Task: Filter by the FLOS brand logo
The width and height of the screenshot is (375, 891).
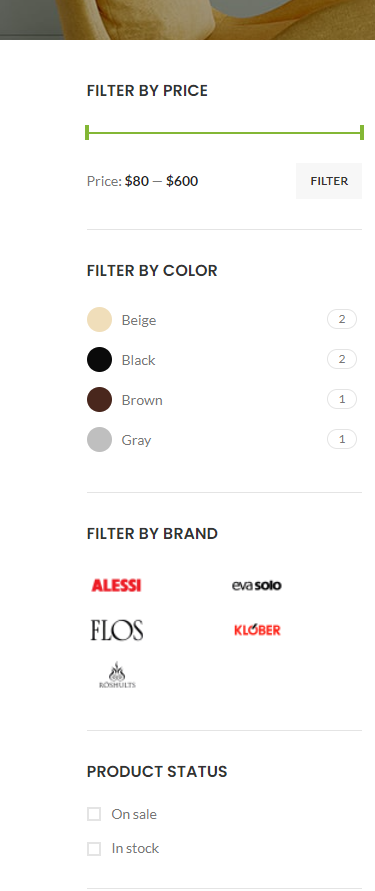Action: (x=116, y=630)
